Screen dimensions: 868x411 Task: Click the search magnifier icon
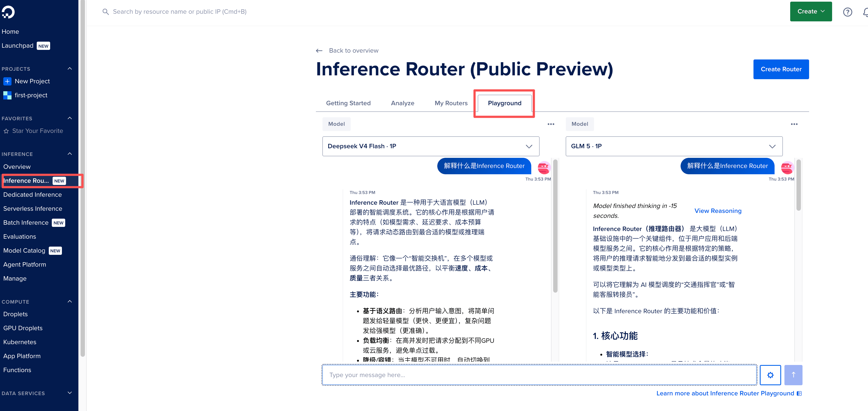click(x=105, y=12)
